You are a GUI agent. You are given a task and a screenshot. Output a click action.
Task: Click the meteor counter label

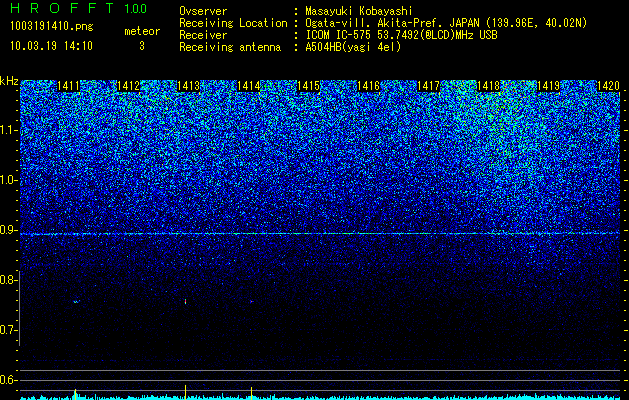(x=142, y=31)
